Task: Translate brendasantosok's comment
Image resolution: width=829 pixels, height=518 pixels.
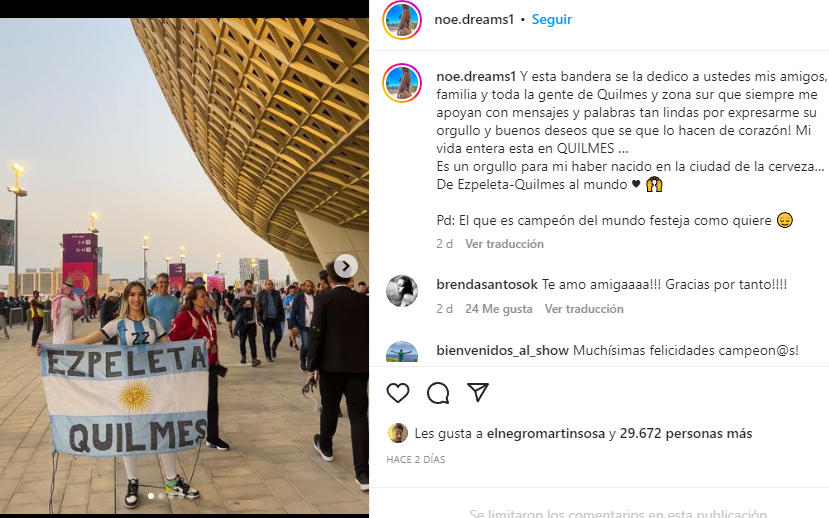Action: pos(584,309)
